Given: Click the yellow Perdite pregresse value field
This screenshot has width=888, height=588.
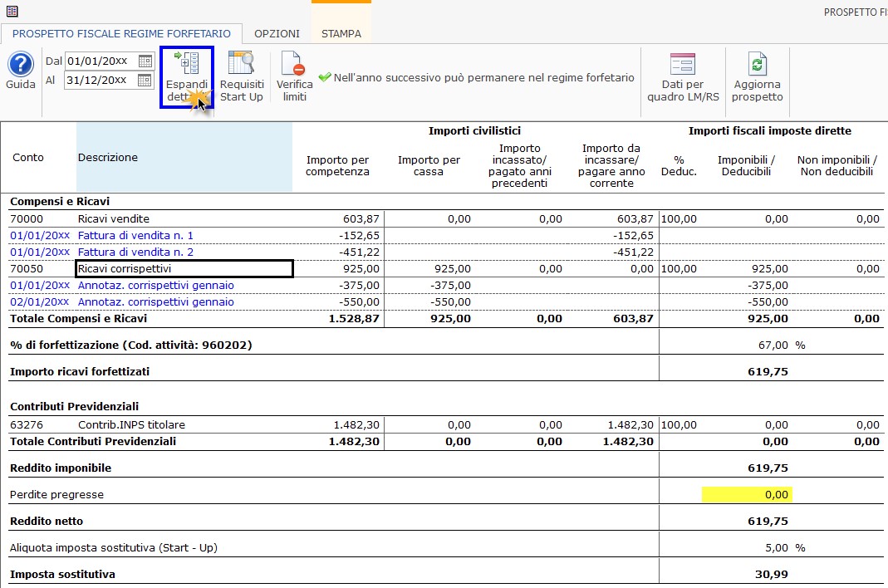Looking at the screenshot, I should (747, 494).
